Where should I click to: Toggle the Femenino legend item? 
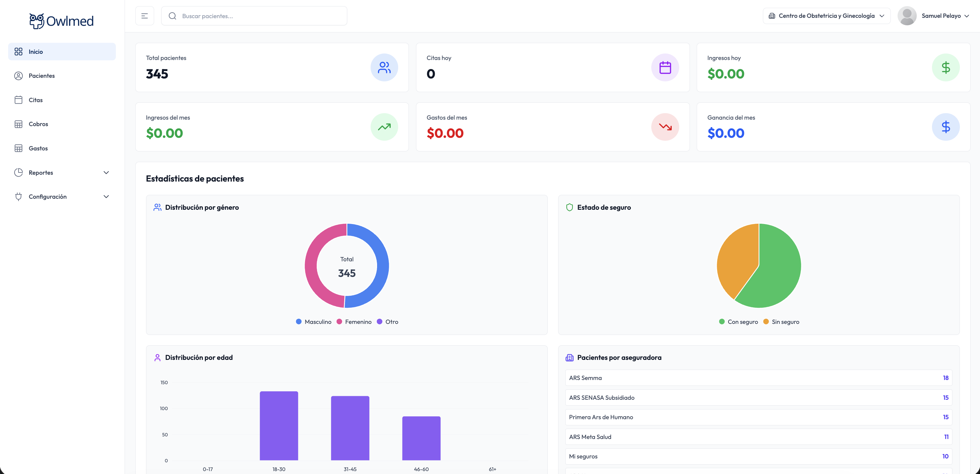coord(354,322)
